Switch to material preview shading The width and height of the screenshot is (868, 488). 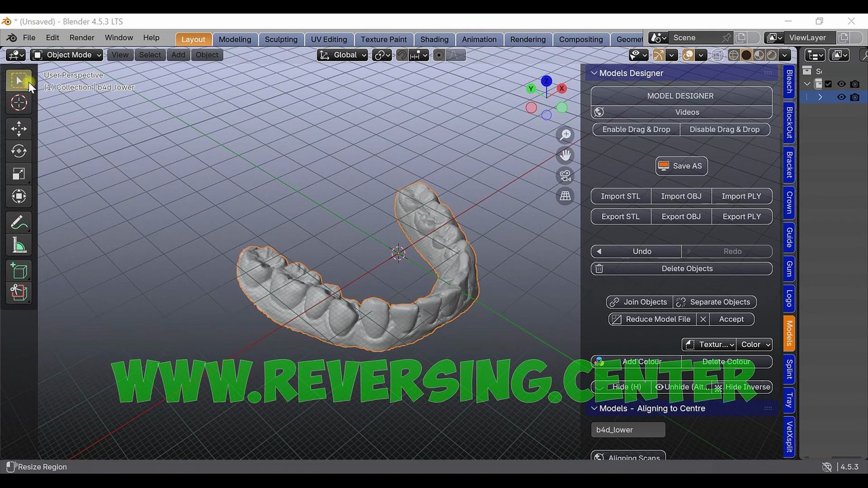(x=759, y=56)
